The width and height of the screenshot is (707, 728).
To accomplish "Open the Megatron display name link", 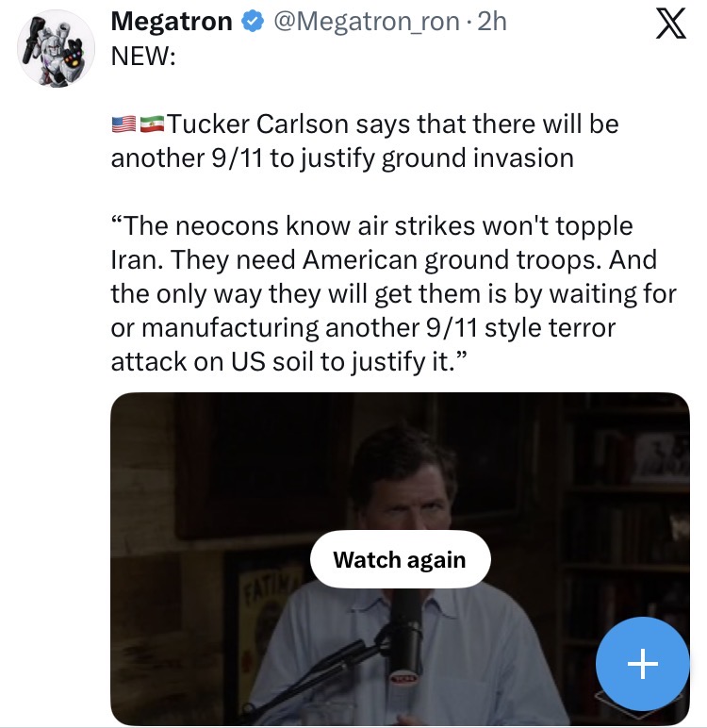I will point(172,22).
